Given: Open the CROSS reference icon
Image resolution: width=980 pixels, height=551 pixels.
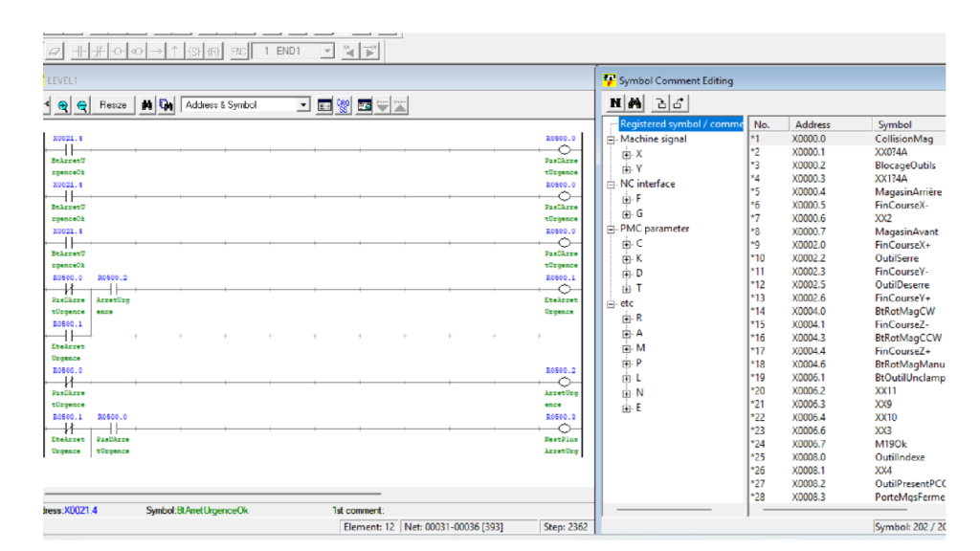Looking at the screenshot, I should tap(344, 105).
